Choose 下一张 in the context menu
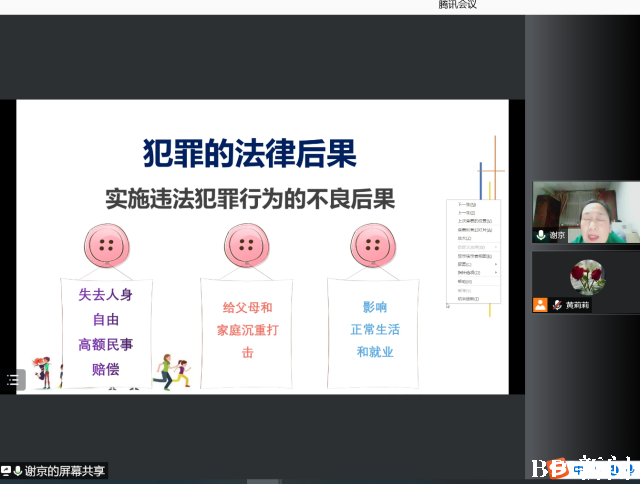 (468, 205)
